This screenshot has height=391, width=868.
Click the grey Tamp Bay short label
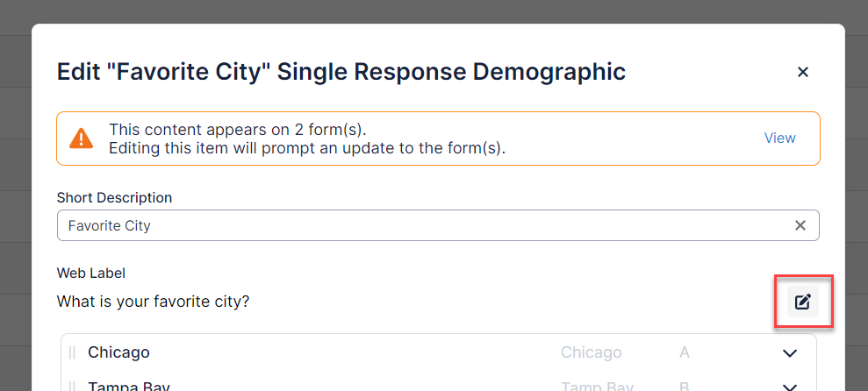point(597,387)
